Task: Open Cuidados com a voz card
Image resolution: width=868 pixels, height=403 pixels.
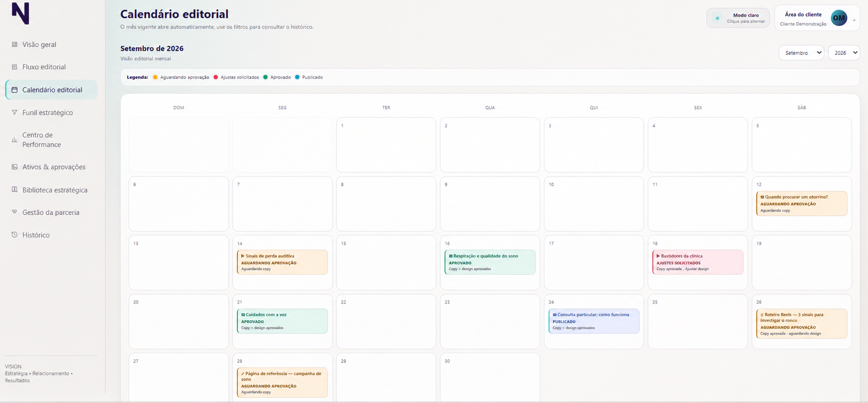Action: pos(283,321)
